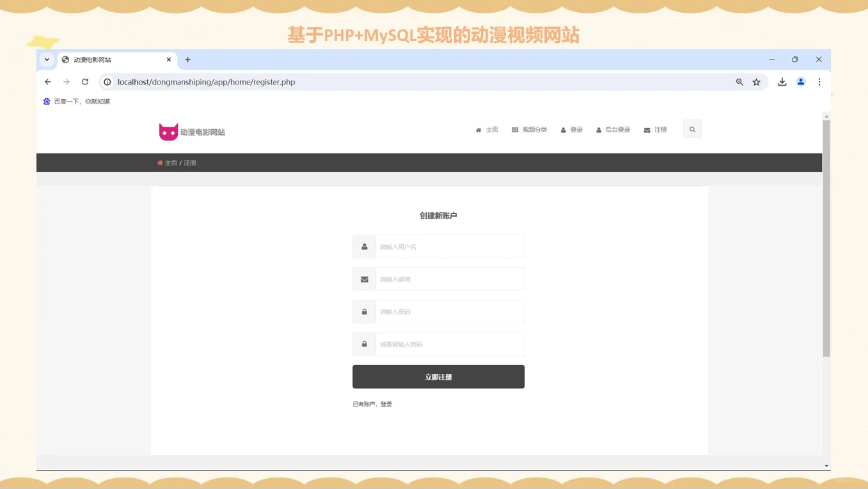868x489 pixels.
Task: Click the user icon beside the username field
Action: click(x=364, y=246)
